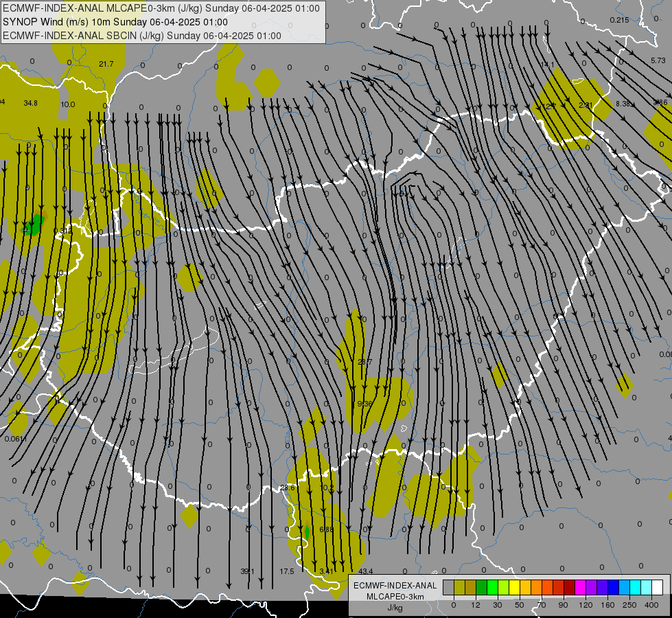Click the legend tick label '50'
The height and width of the screenshot is (618, 672).
coord(520,605)
